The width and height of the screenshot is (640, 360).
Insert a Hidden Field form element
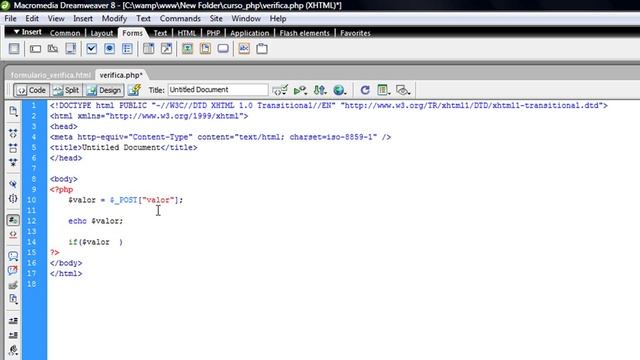point(53,49)
